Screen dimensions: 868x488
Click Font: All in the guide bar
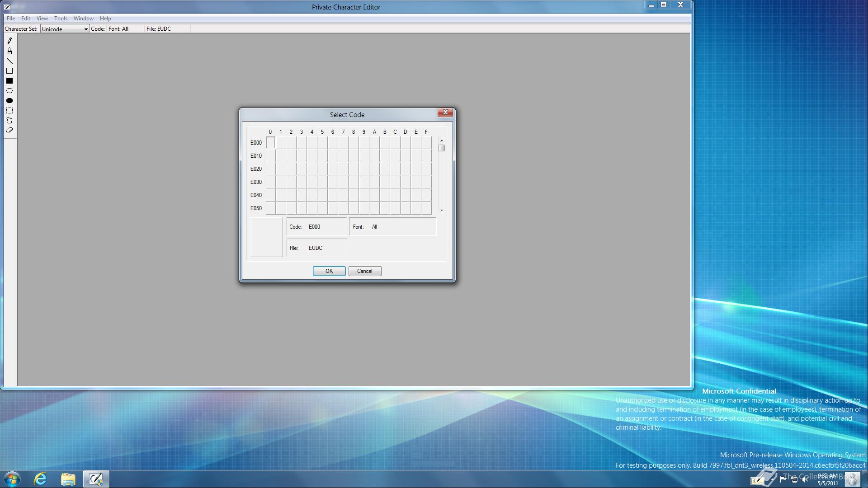coord(118,28)
